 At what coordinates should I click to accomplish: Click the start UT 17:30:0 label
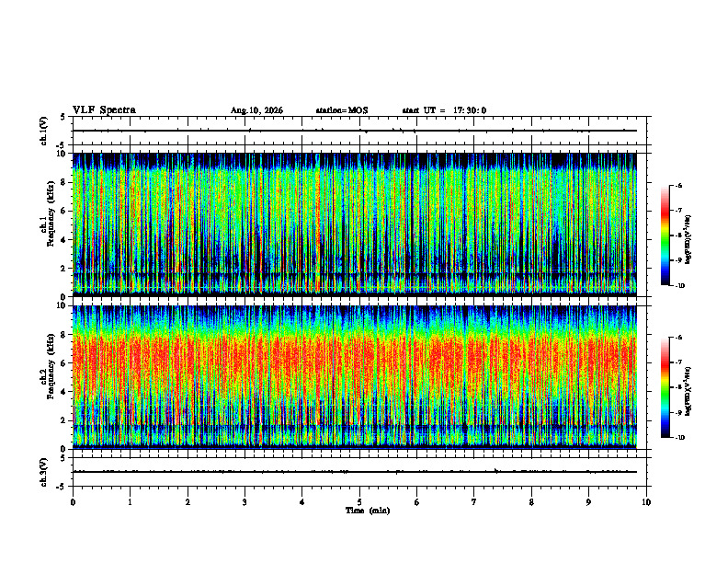[x=444, y=110]
